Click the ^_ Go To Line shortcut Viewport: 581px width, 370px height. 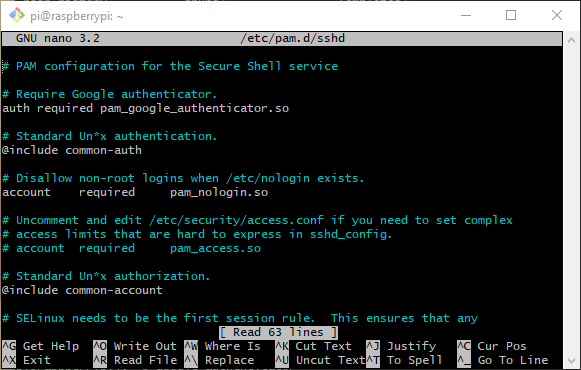502,360
